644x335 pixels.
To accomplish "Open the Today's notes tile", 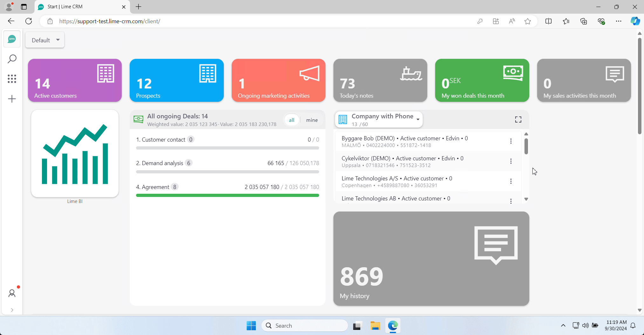I will coord(380,80).
